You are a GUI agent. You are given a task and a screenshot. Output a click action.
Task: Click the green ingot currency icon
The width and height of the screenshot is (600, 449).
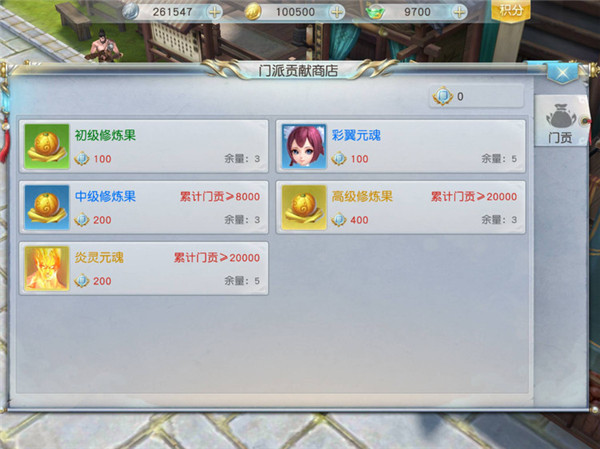[375, 12]
